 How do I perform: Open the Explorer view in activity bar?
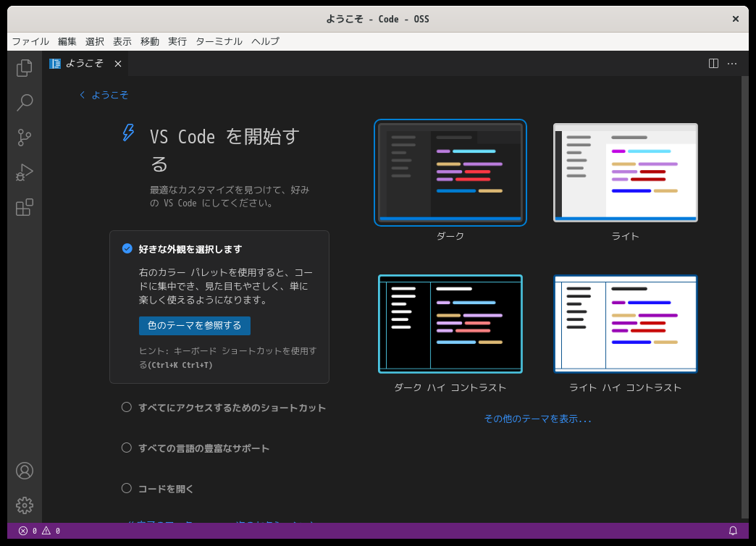(x=25, y=68)
